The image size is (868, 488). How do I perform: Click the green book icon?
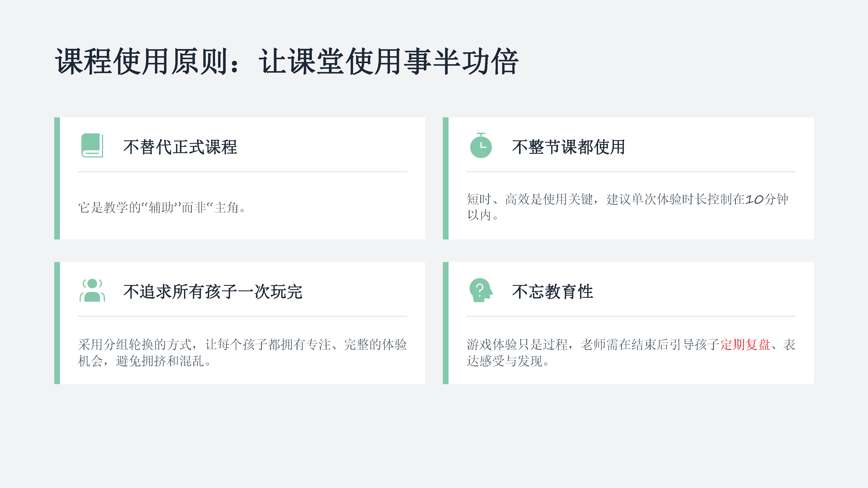(92, 146)
